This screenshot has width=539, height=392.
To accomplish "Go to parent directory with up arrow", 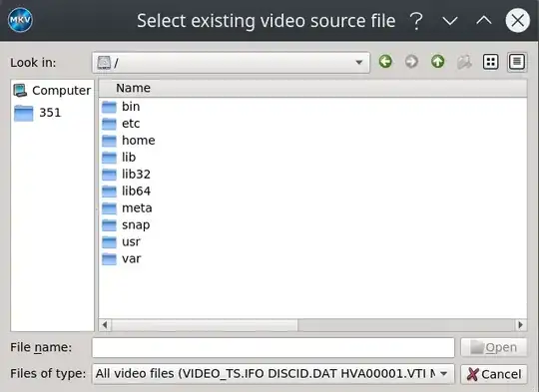I will 437,62.
